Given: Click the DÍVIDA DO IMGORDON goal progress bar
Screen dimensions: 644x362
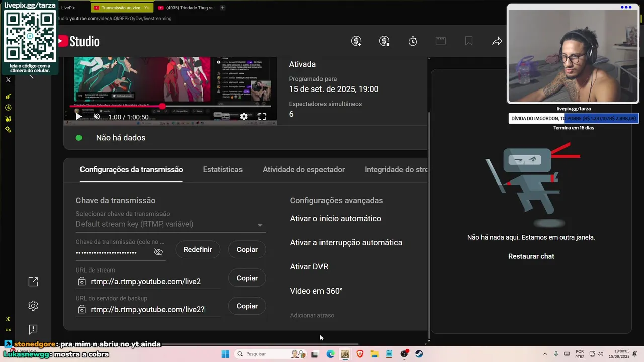Looking at the screenshot, I should (x=574, y=119).
